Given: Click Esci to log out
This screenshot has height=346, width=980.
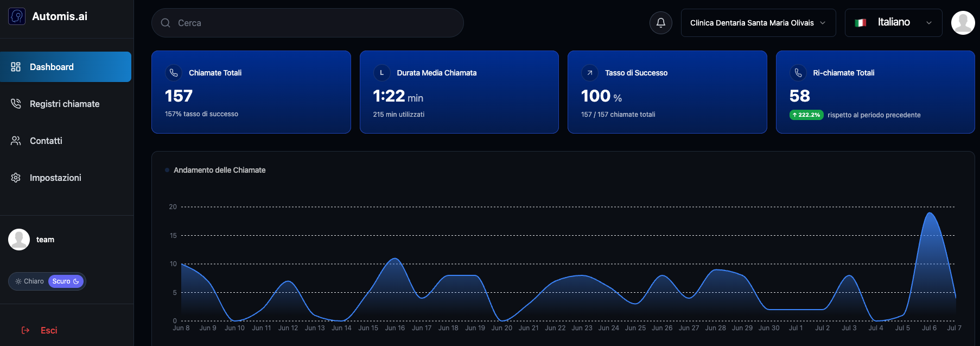Looking at the screenshot, I should coord(49,330).
